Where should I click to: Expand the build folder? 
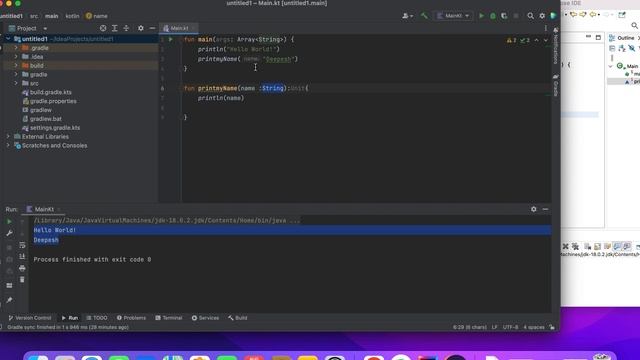pos(16,65)
